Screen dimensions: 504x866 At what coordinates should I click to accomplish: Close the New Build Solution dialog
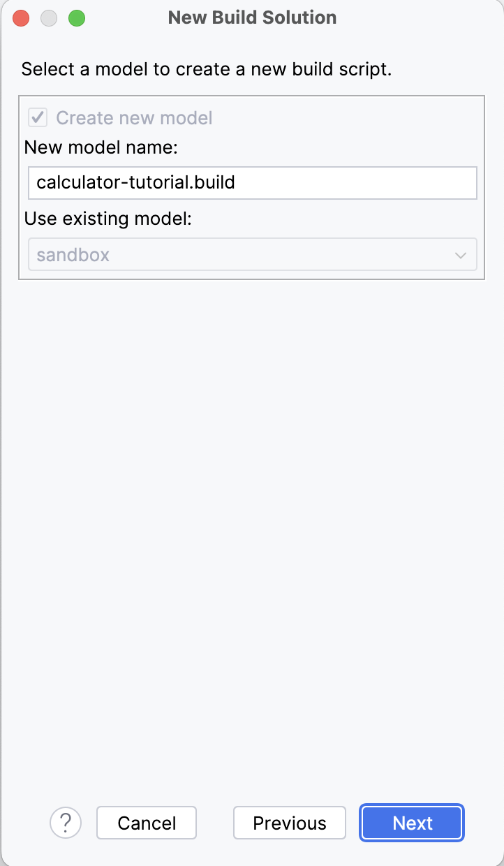point(21,18)
